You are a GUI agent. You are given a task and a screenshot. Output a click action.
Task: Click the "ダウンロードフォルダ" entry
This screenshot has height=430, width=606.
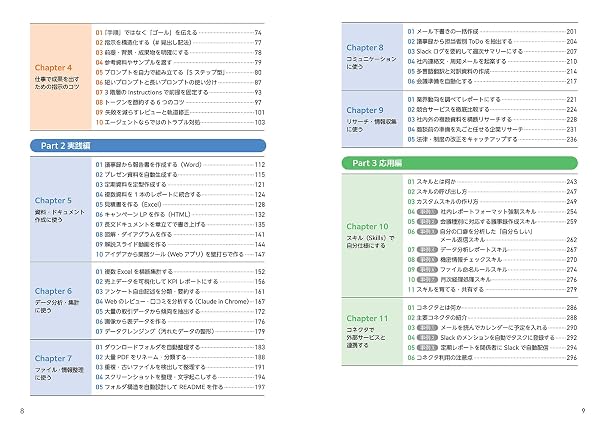coord(180,347)
